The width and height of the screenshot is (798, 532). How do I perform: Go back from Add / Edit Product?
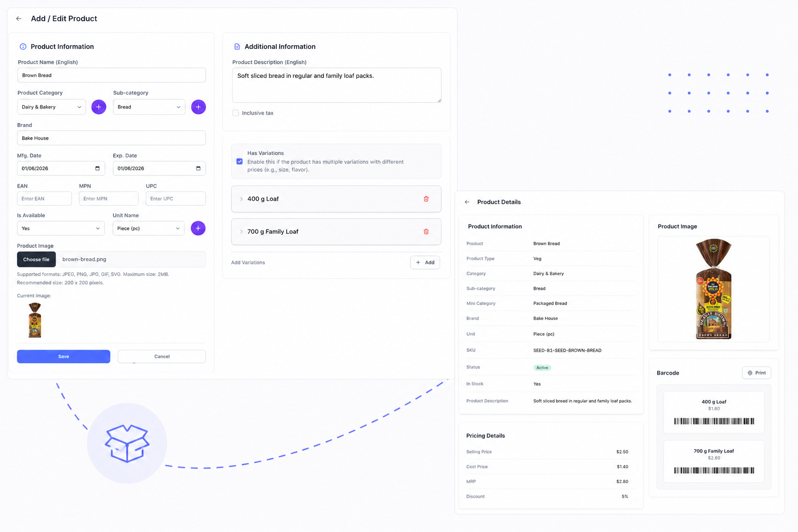tap(19, 19)
